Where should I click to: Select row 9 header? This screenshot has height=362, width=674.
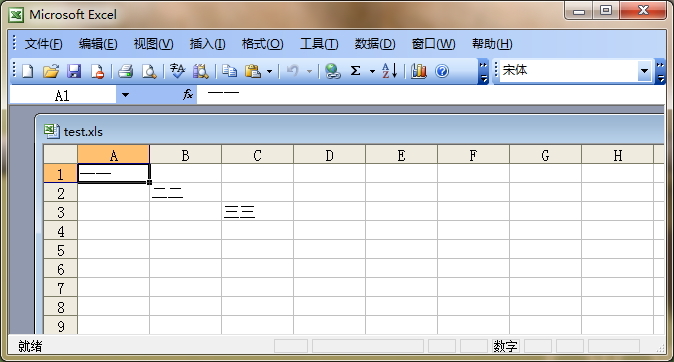click(x=60, y=325)
